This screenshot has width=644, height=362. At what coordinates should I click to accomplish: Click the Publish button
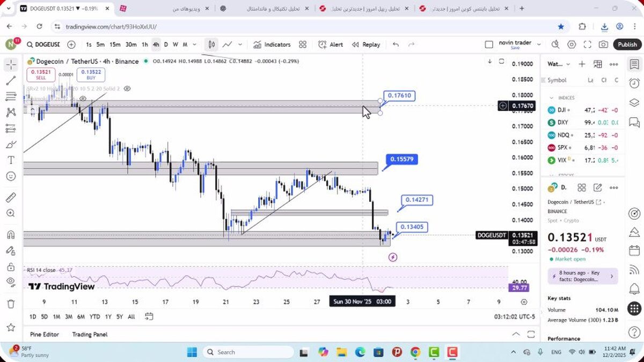pos(627,45)
